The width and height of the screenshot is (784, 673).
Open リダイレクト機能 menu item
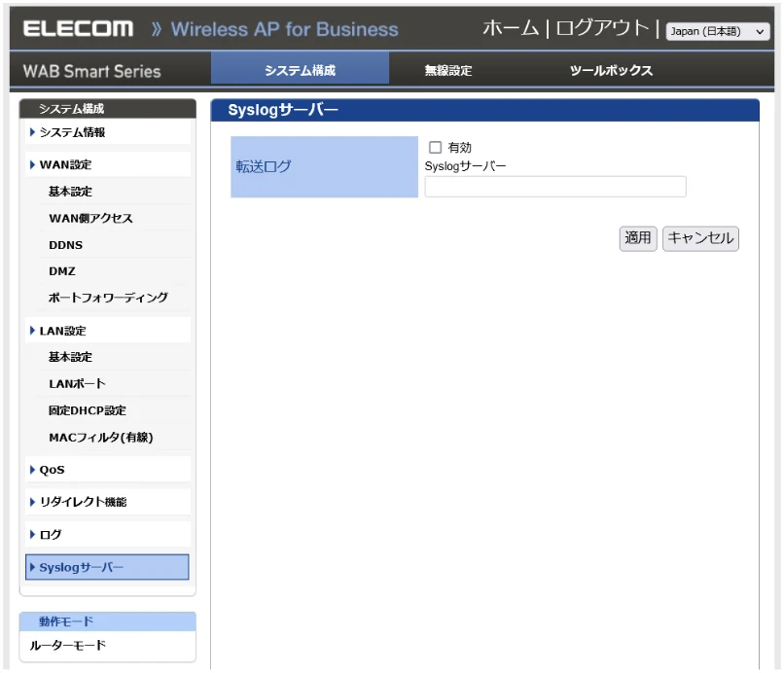pos(108,502)
